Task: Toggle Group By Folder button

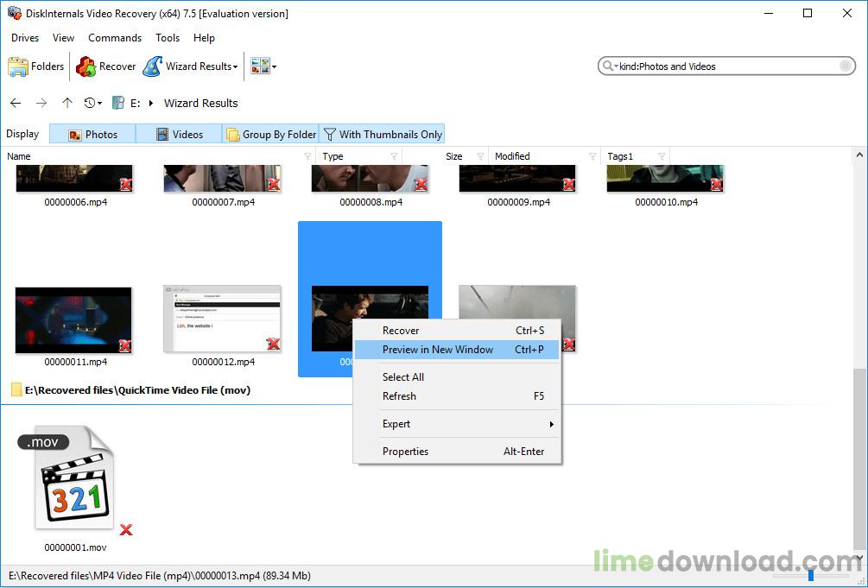Action: (x=270, y=134)
